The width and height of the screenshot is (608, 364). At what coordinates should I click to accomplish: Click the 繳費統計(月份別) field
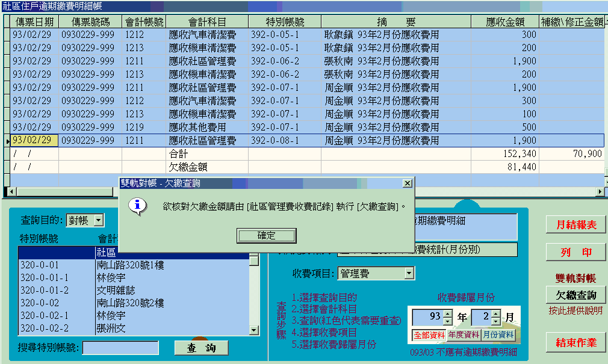(x=427, y=250)
